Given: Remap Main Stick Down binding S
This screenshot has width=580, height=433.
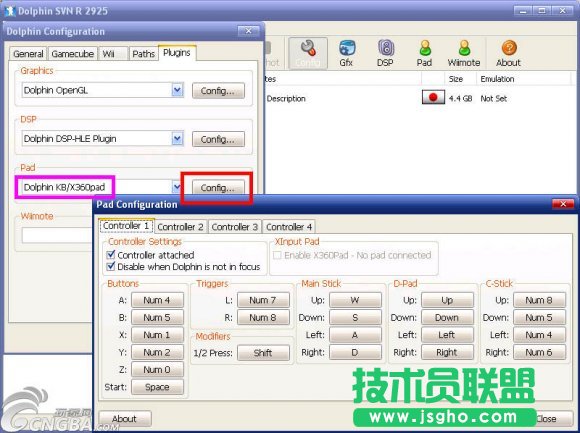Looking at the screenshot, I should (355, 317).
